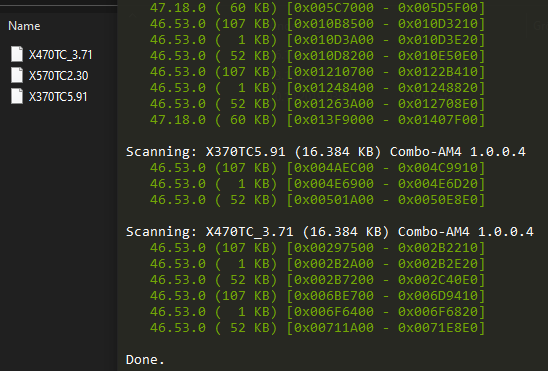Click the line with address 0x013F9000

click(x=317, y=120)
